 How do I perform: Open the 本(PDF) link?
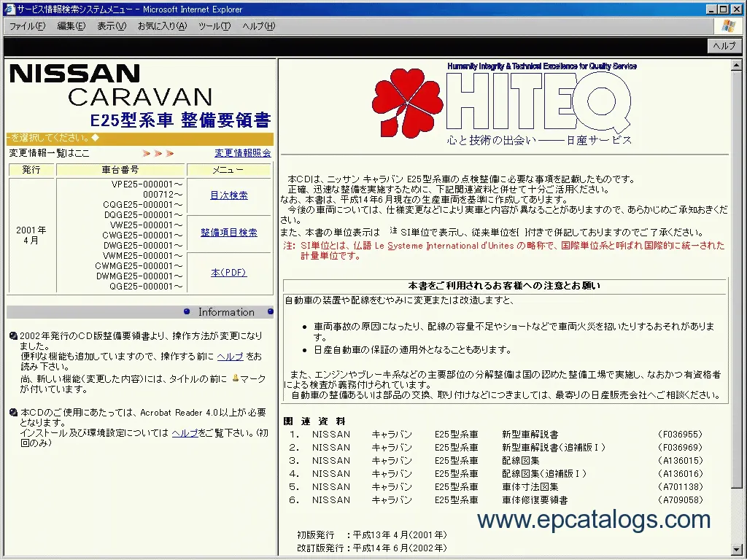point(229,273)
